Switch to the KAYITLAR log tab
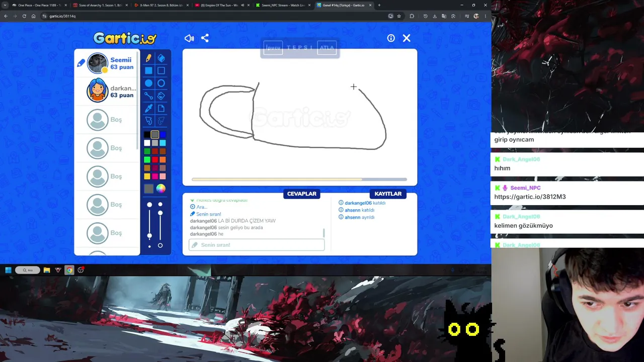Screen dimensions: 644x362 tap(388, 194)
